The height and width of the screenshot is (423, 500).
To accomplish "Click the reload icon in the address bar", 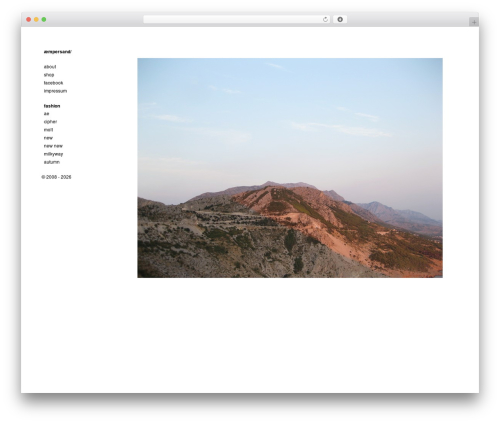I will click(x=325, y=20).
